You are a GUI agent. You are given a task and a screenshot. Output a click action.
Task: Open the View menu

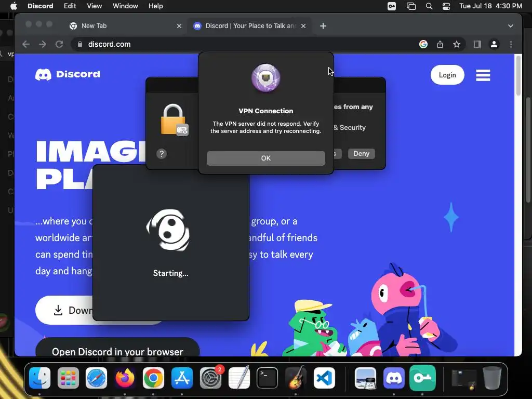coord(94,6)
